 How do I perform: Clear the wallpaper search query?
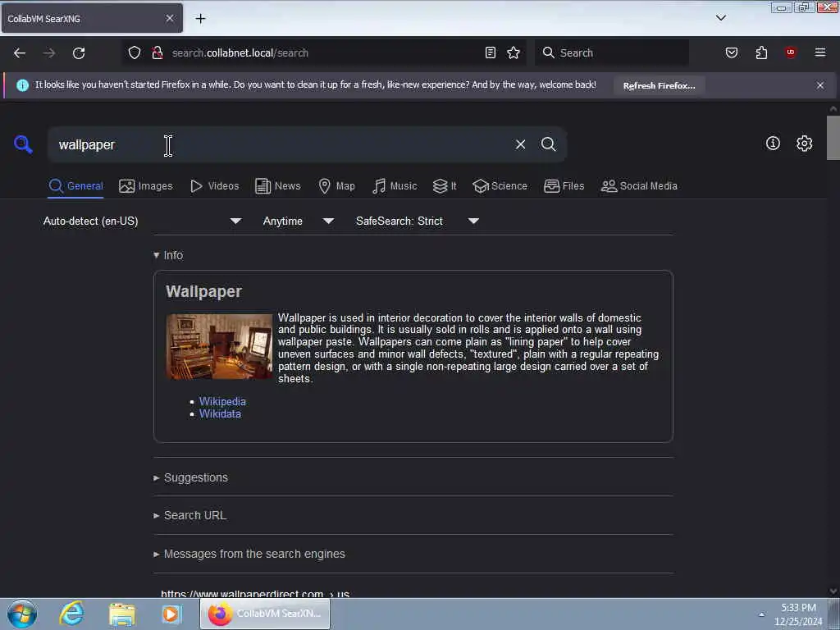coord(520,144)
